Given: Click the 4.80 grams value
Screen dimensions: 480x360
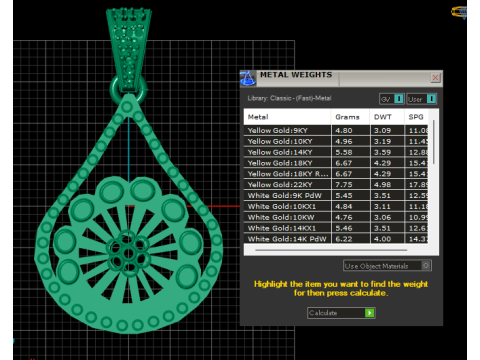Looking at the screenshot, I should click(x=344, y=130).
